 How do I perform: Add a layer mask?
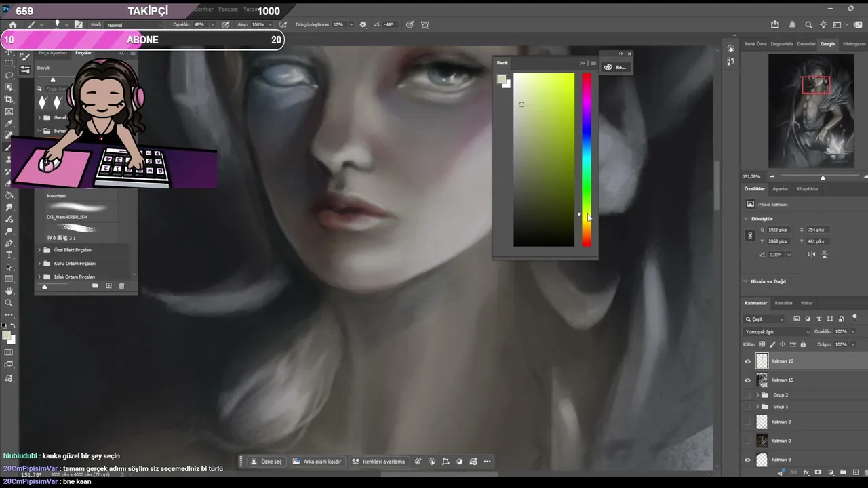[818, 472]
